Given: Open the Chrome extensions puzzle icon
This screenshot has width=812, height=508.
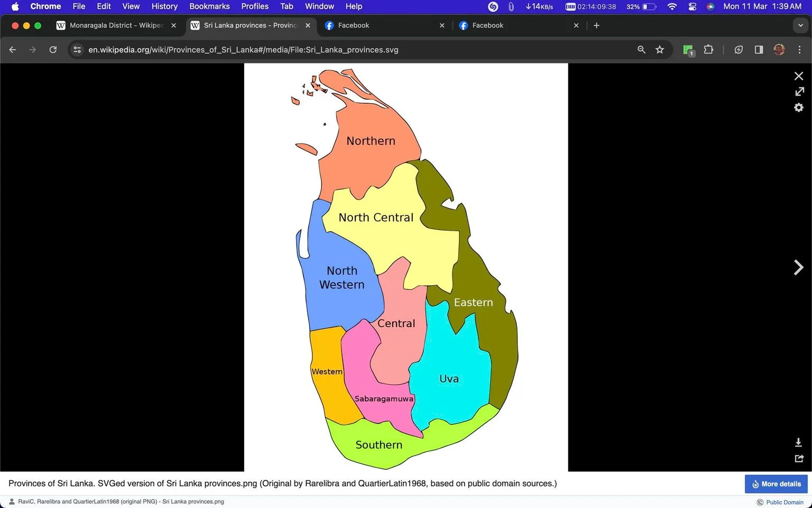Looking at the screenshot, I should click(708, 50).
